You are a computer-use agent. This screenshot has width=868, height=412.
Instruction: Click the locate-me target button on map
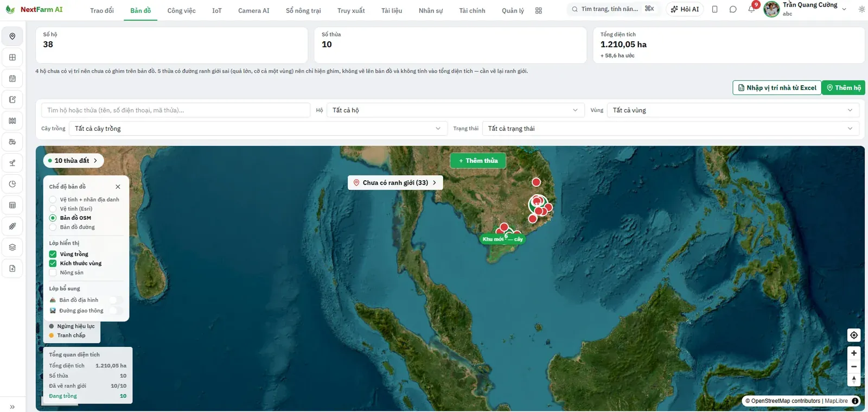tap(854, 335)
